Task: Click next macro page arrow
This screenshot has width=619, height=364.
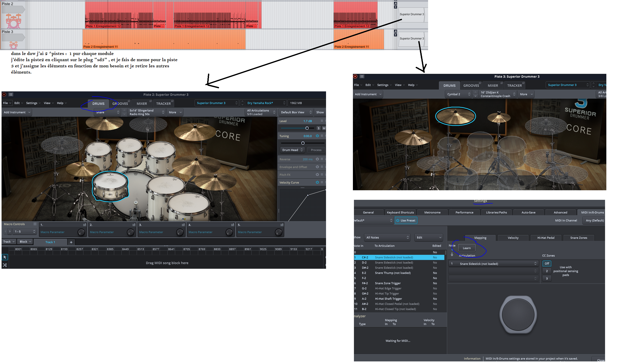Action: coord(10,232)
